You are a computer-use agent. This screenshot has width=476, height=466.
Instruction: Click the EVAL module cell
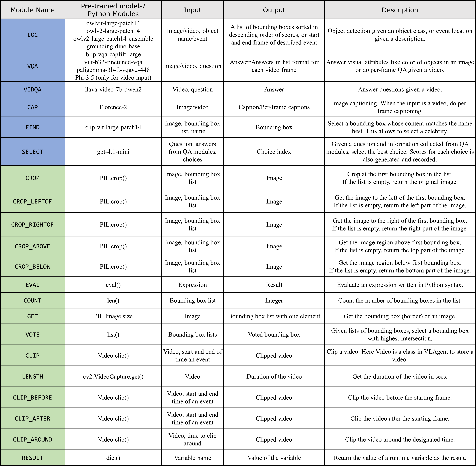33,285
